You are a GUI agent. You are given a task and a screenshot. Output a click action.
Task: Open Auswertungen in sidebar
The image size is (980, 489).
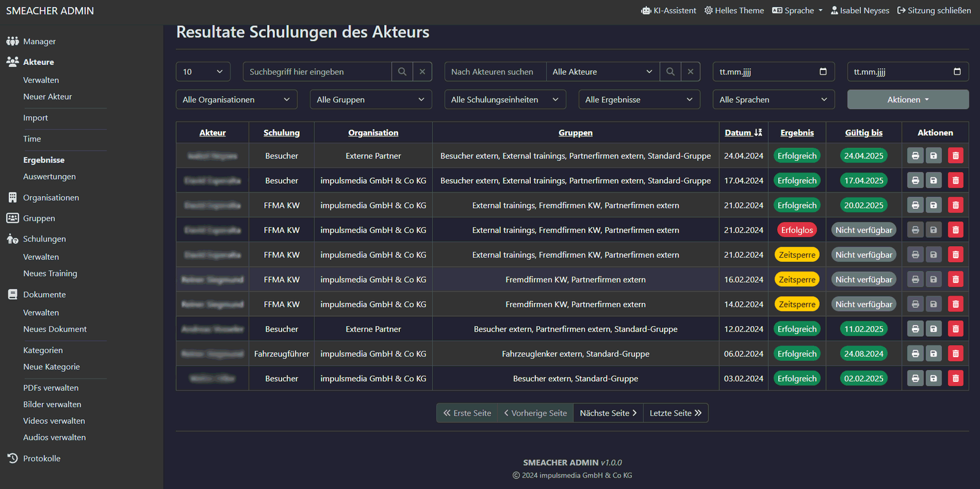(x=49, y=177)
